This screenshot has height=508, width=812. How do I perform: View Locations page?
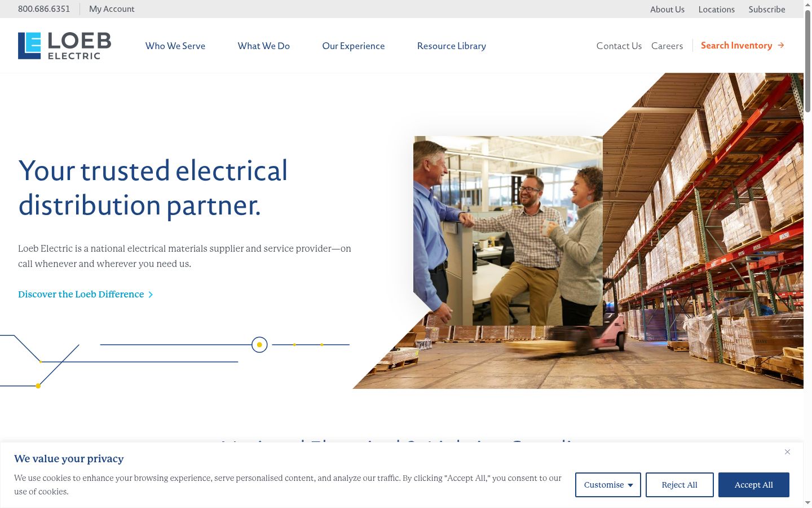(x=716, y=9)
